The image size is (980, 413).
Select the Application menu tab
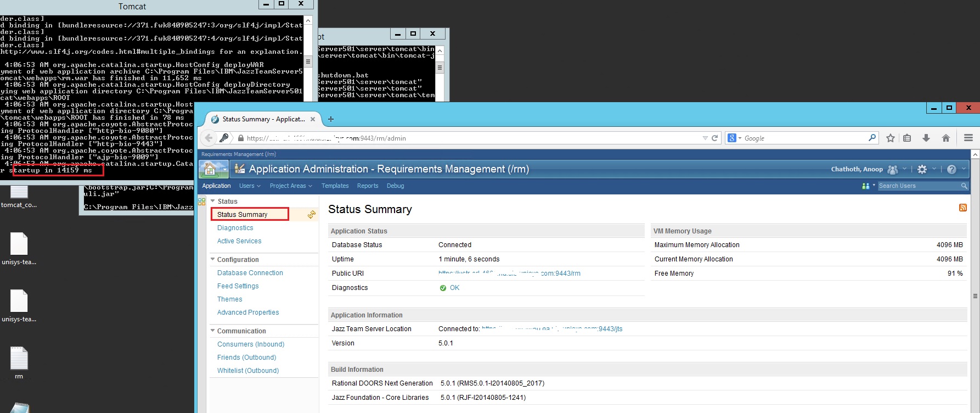pyautogui.click(x=216, y=186)
